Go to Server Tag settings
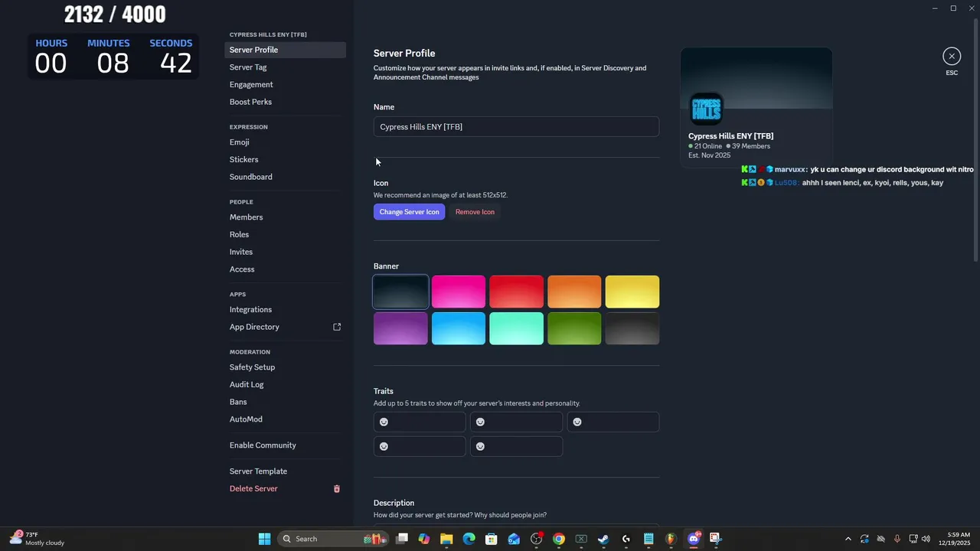980x551 pixels. pyautogui.click(x=285, y=67)
